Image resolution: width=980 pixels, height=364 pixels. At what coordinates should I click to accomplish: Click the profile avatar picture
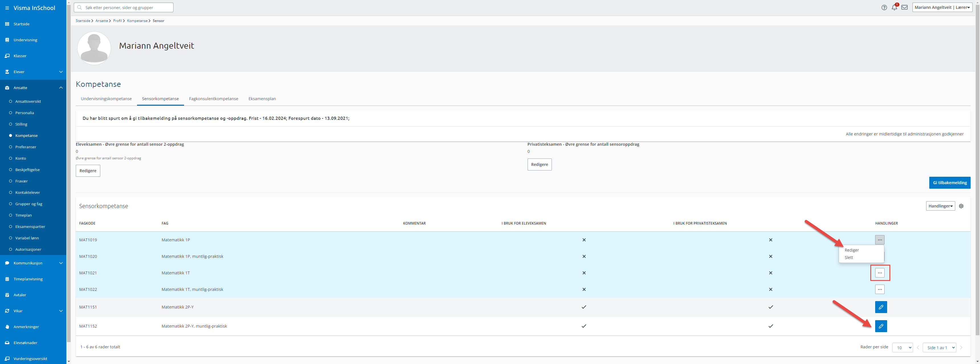(94, 48)
